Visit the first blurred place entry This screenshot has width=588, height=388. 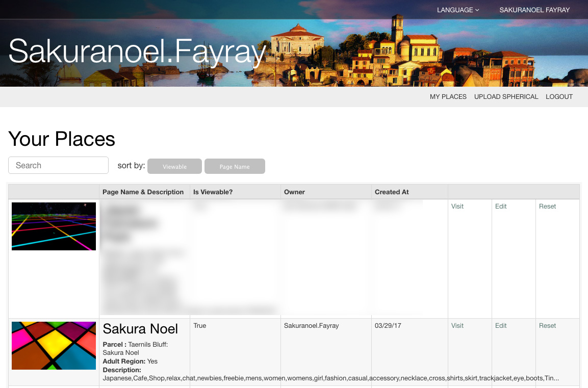[x=457, y=206]
